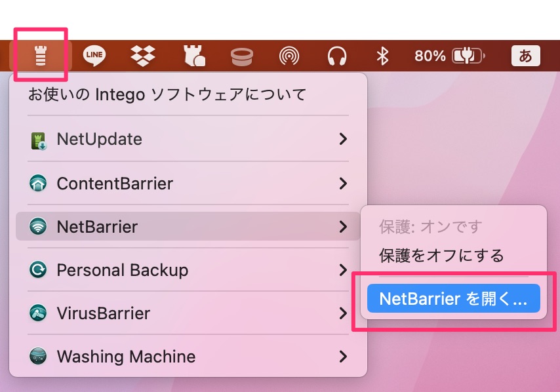Expand the NetBarrier submenu chevron
Screen dimensions: 560x392
click(x=343, y=226)
